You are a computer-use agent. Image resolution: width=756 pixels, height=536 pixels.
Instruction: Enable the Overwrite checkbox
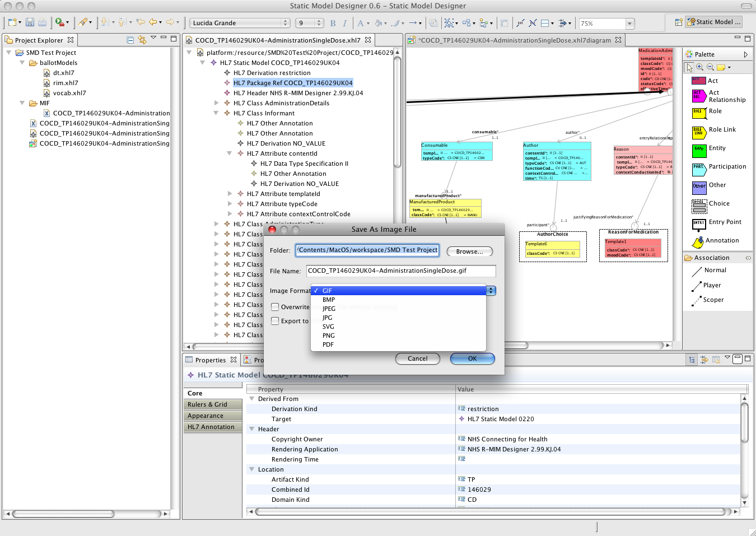click(275, 307)
